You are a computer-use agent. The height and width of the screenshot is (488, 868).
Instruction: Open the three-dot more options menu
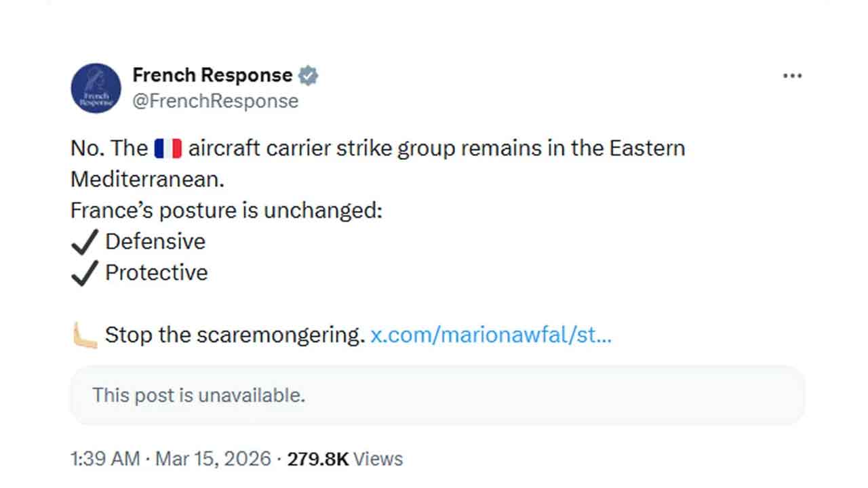[792, 76]
